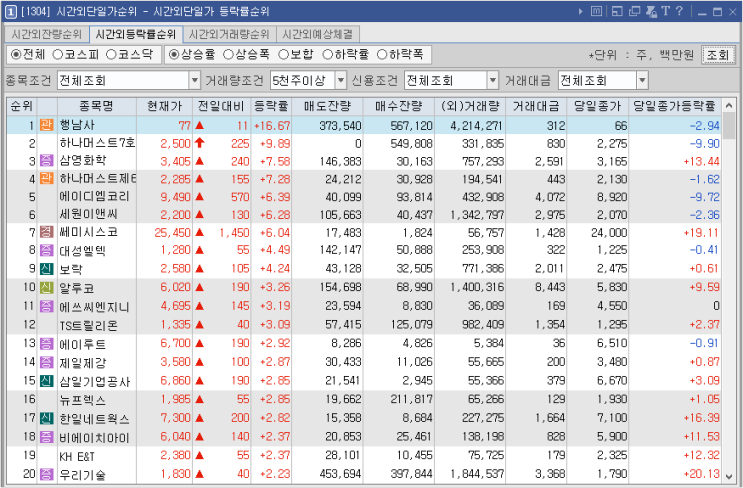Click the 매수잔량 column header

point(399,106)
